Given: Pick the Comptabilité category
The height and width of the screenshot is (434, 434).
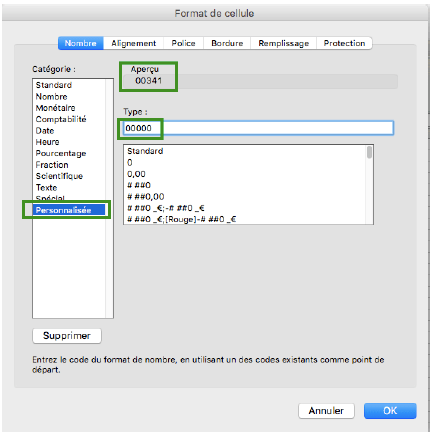Looking at the screenshot, I should click(x=69, y=119).
